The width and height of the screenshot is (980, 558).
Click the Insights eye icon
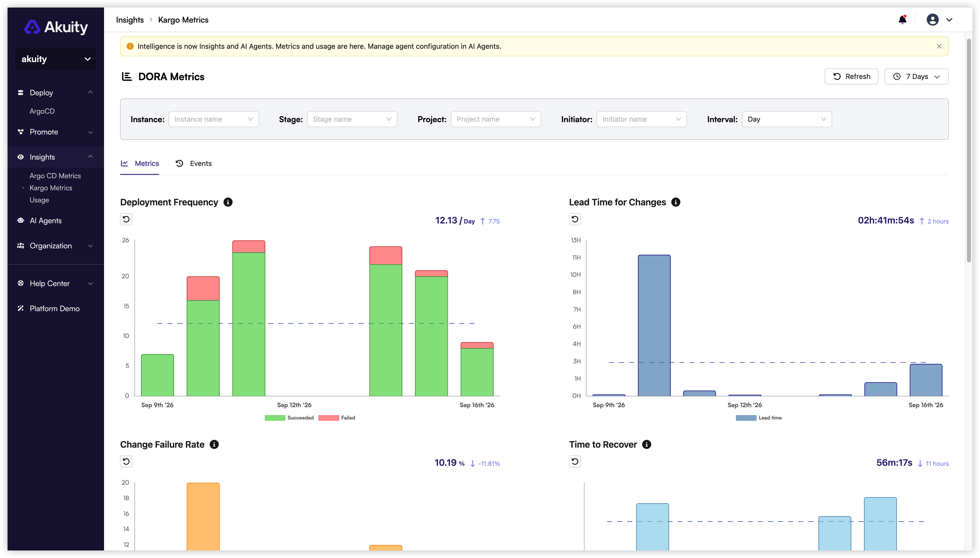pyautogui.click(x=21, y=157)
